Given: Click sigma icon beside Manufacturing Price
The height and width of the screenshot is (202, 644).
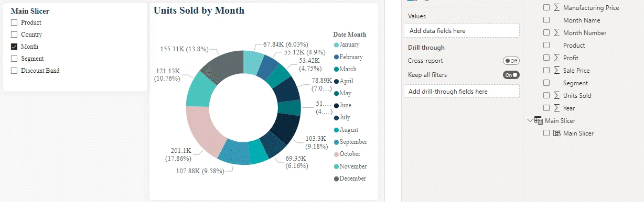Looking at the screenshot, I should click(556, 8).
